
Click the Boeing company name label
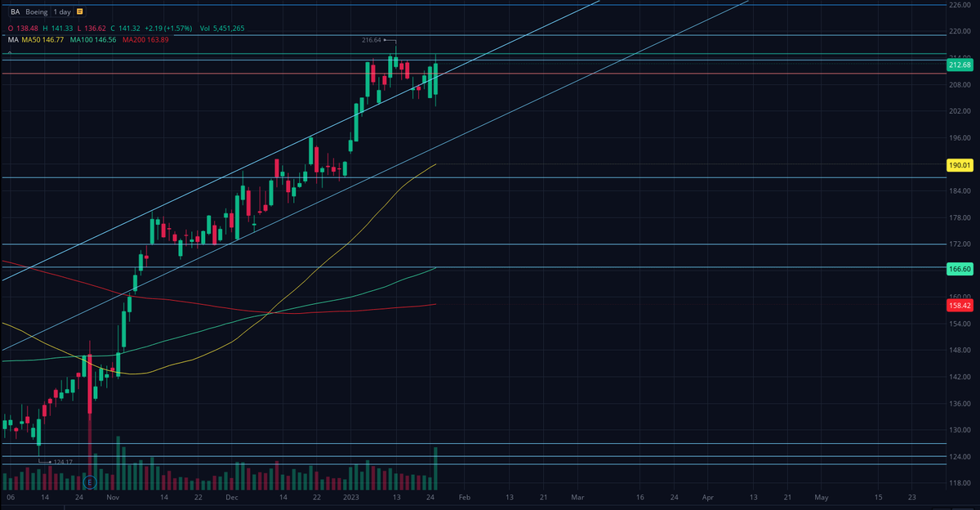tap(36, 13)
